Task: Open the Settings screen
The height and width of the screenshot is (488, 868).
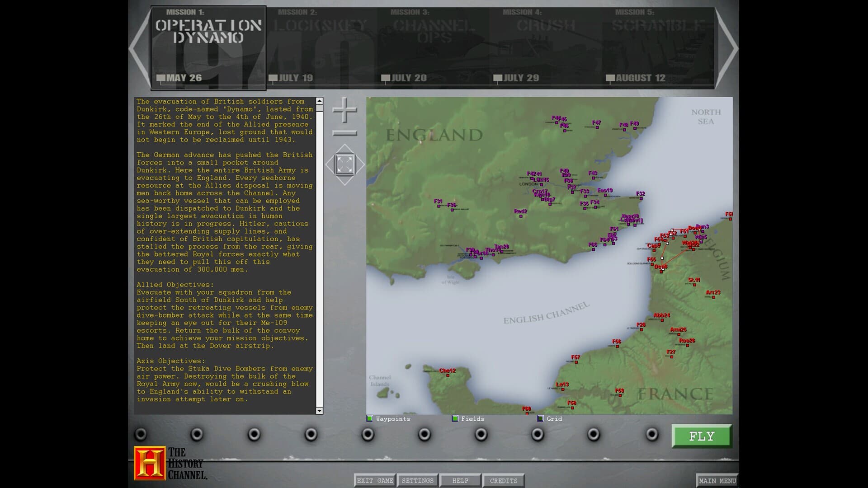Action: click(x=417, y=480)
